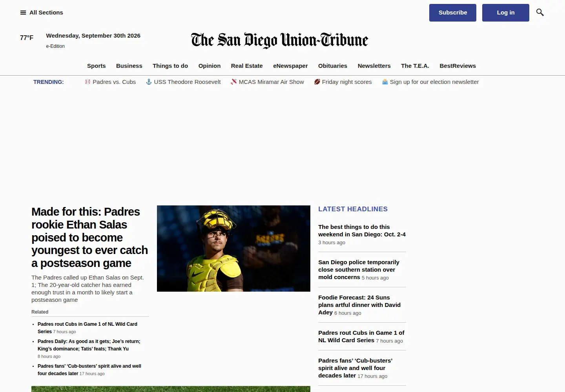The image size is (565, 392).
Task: Open The T.E.A. section
Action: click(x=415, y=66)
